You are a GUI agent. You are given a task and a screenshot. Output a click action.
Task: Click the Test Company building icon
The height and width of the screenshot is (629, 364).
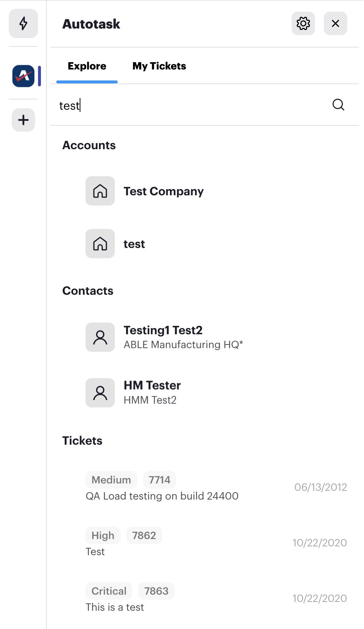pyautogui.click(x=100, y=191)
